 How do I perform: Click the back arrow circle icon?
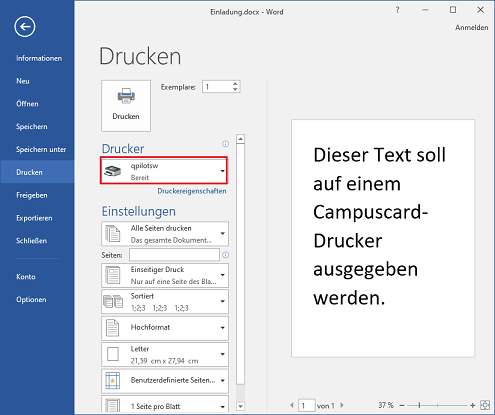pyautogui.click(x=25, y=26)
